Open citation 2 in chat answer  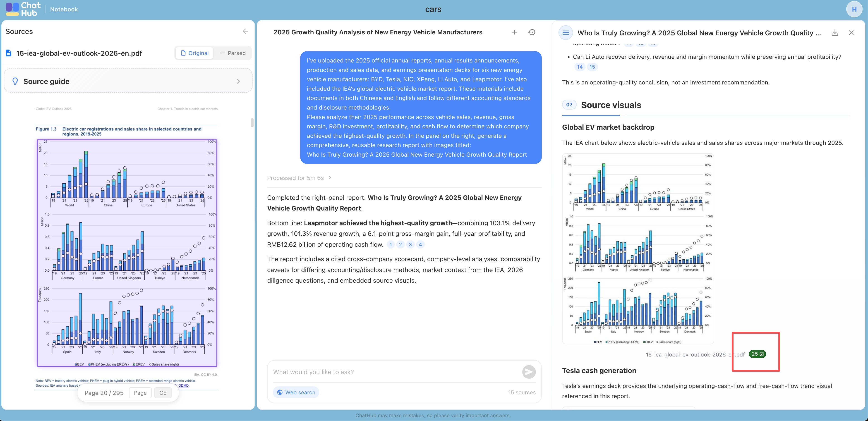coord(400,244)
